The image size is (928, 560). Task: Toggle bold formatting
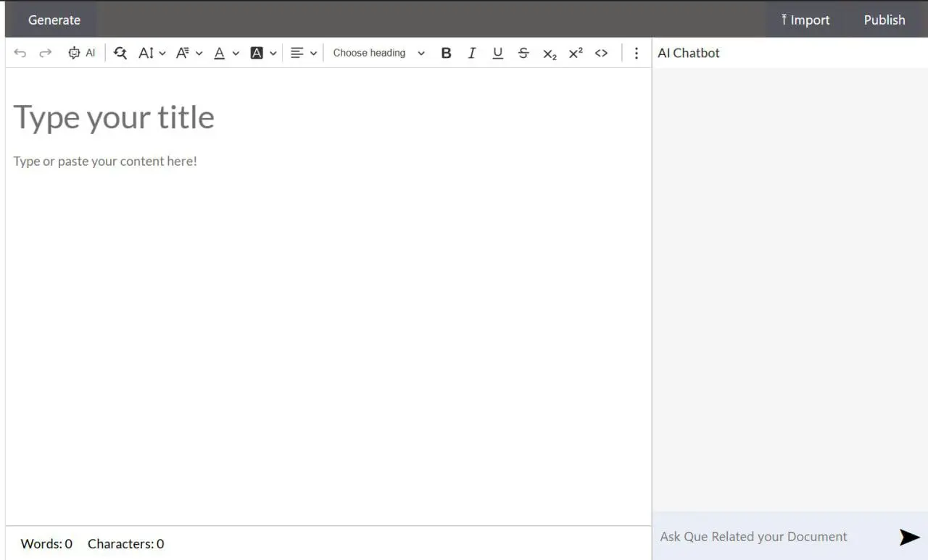click(446, 53)
